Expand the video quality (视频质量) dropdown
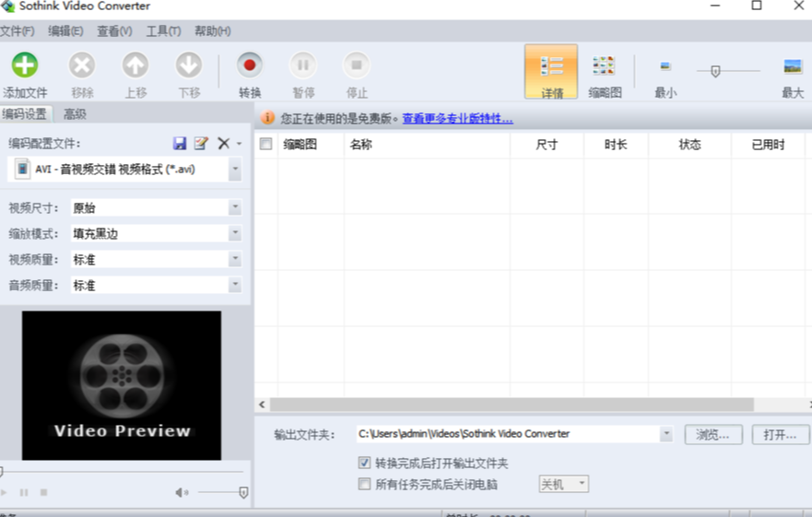Screen dimensions: 812x517 pyautogui.click(x=235, y=258)
